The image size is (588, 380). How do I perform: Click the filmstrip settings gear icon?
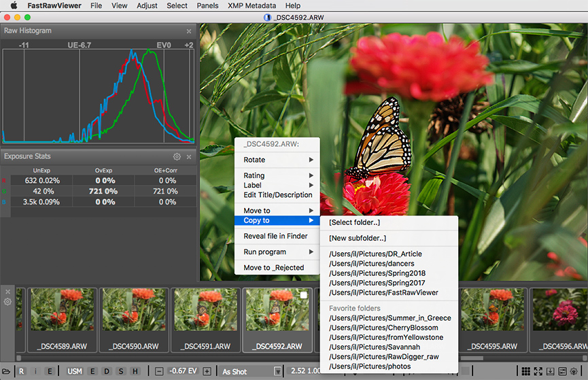pyautogui.click(x=8, y=301)
